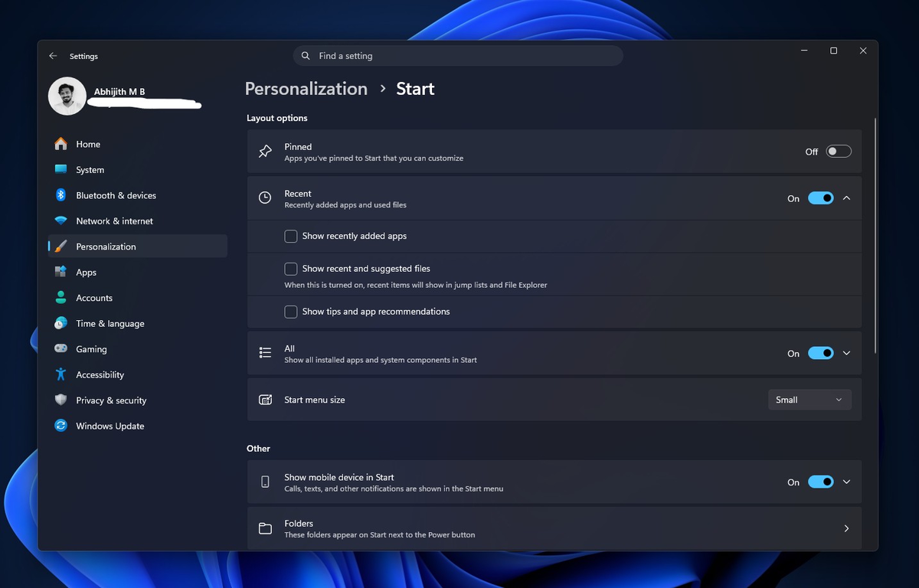Screen dimensions: 919x588
Task: Collapse the Recent section chevron
Action: click(846, 198)
